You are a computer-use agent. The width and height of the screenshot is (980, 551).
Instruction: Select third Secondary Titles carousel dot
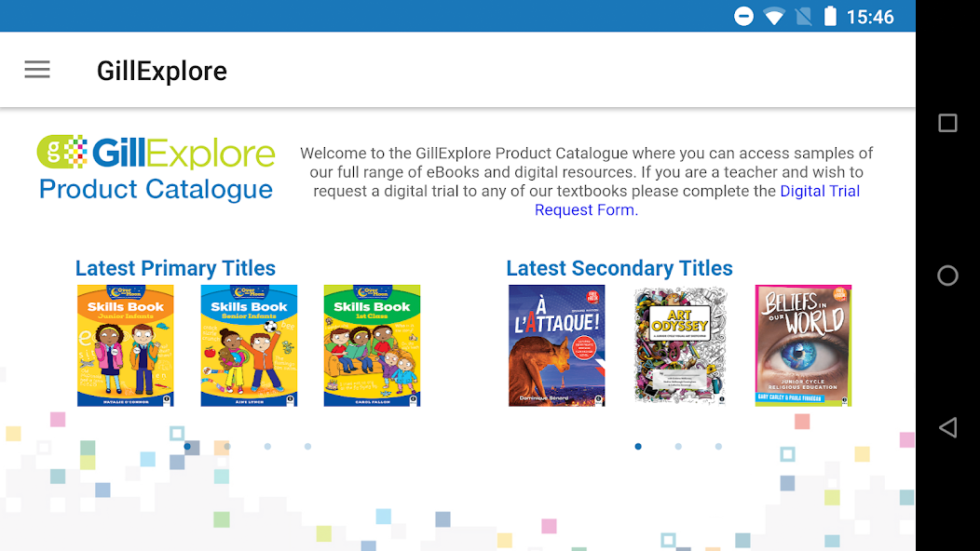tap(718, 447)
